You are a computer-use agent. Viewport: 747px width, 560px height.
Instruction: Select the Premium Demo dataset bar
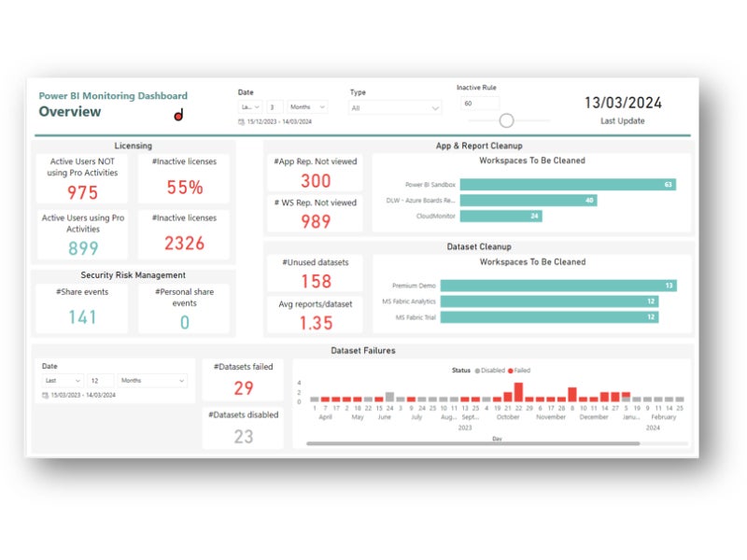click(x=558, y=286)
